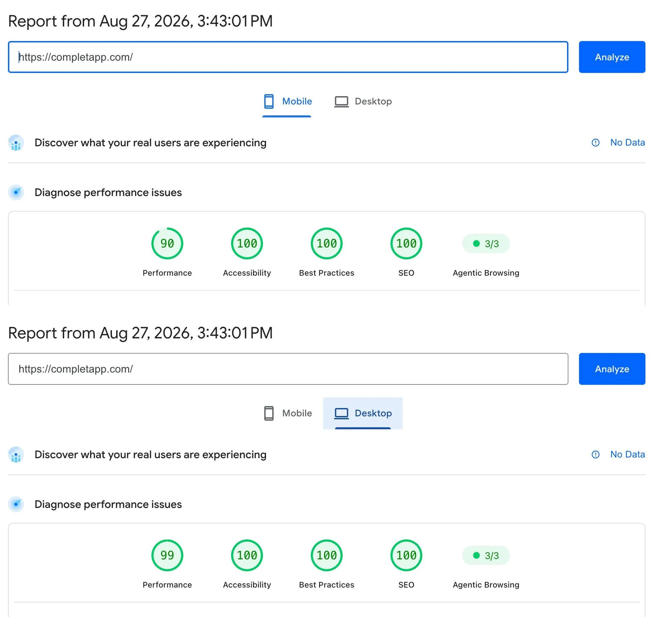Image resolution: width=672 pixels, height=617 pixels.
Task: Click the Agentic Browsing label in mobile report
Action: click(486, 273)
